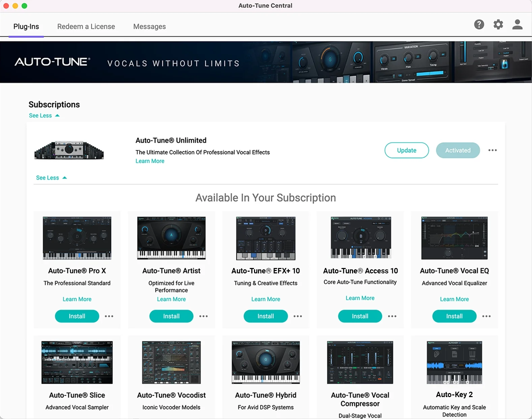The height and width of the screenshot is (419, 532).
Task: Click the 'Available In Your Subscription' heading
Action: [x=265, y=198]
